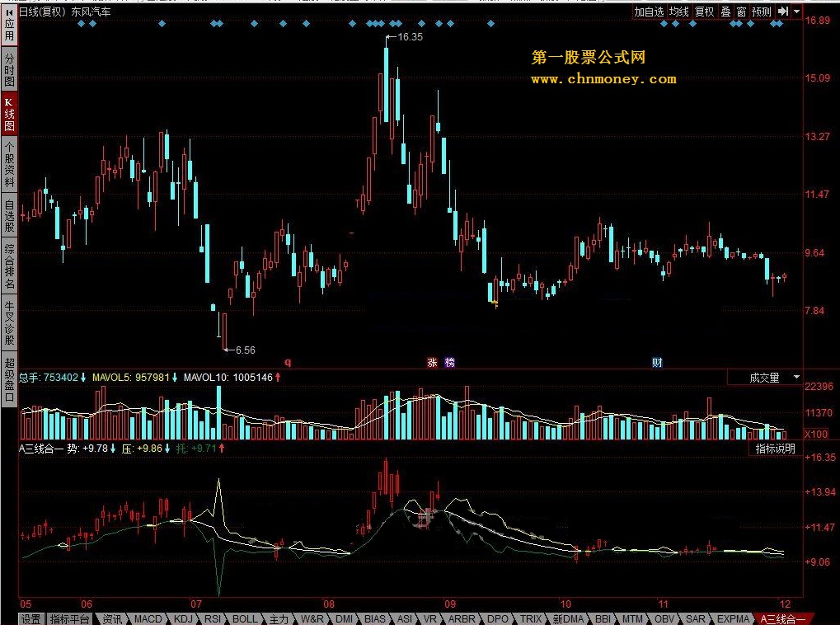Switch to BBI indicator tab
840x625 pixels.
(x=603, y=619)
